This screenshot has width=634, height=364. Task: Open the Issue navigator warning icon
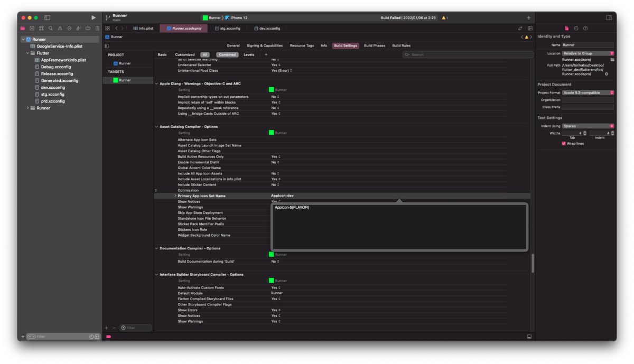pos(60,28)
